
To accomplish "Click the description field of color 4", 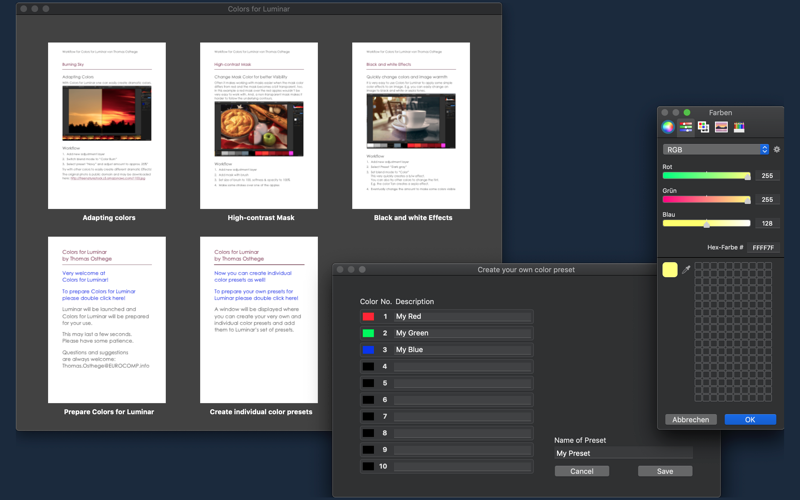I will pyautogui.click(x=463, y=366).
